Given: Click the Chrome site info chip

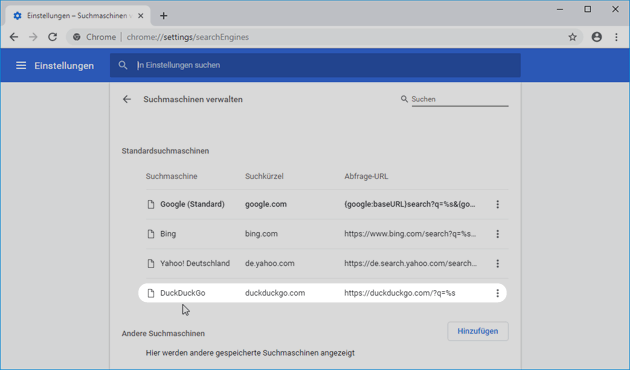Looking at the screenshot, I should click(x=94, y=37).
